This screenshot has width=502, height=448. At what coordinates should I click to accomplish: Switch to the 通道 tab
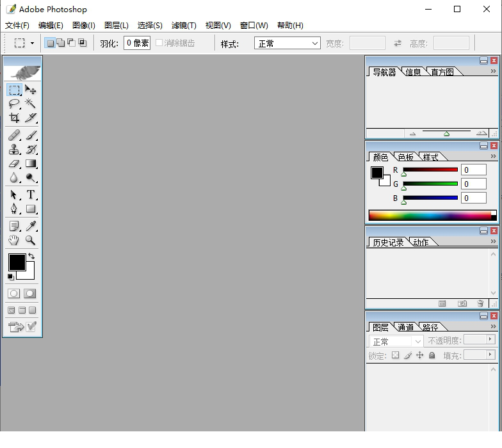tap(405, 328)
